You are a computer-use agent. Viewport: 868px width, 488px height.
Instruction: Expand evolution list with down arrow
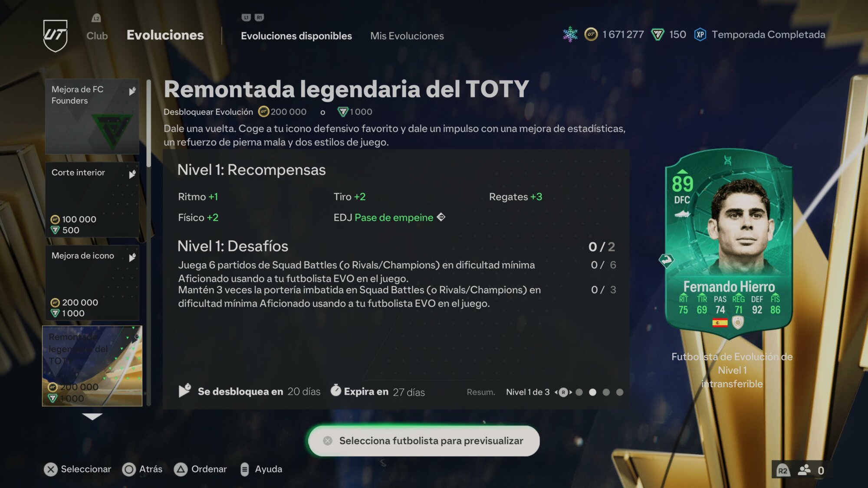[x=92, y=416]
